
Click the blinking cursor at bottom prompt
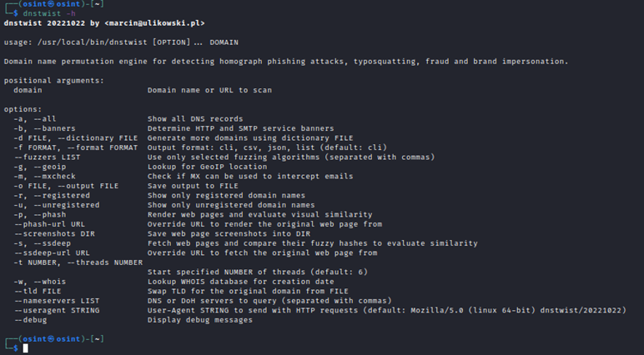[x=26, y=347]
